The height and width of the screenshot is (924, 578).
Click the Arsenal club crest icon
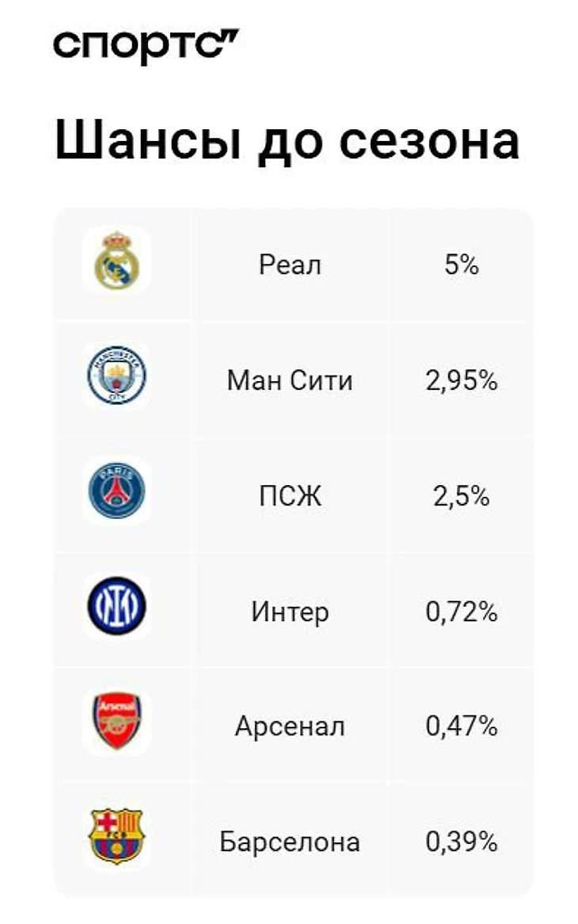click(x=117, y=721)
